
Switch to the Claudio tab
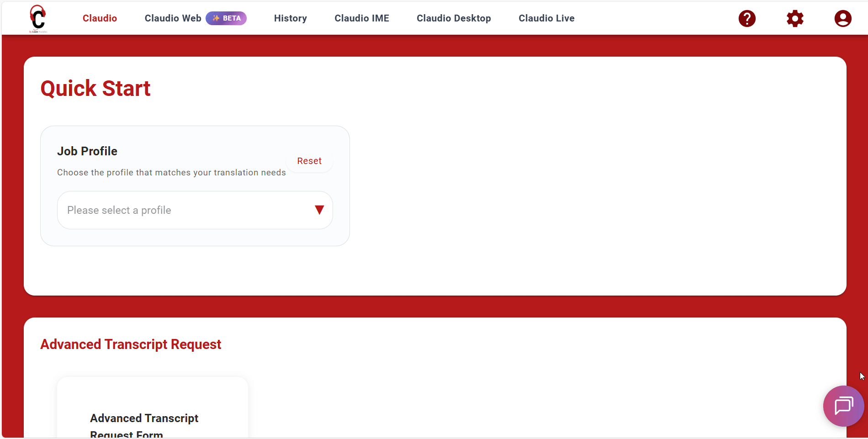[x=100, y=18]
